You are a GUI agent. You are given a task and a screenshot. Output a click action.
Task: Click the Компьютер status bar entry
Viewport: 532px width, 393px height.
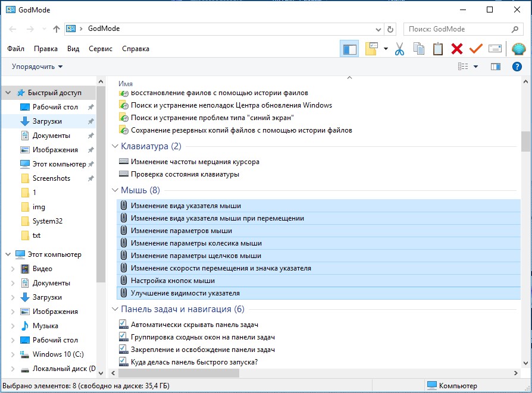[x=452, y=385]
